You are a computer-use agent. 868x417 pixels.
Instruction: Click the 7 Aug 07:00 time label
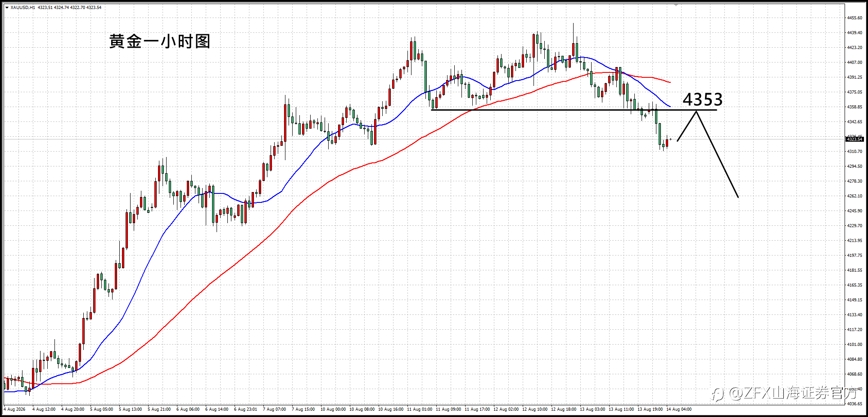coord(275,409)
